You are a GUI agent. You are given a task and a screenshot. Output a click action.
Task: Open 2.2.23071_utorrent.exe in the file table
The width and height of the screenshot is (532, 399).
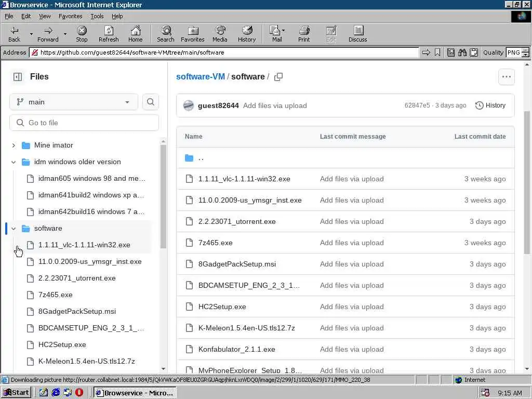[237, 221]
